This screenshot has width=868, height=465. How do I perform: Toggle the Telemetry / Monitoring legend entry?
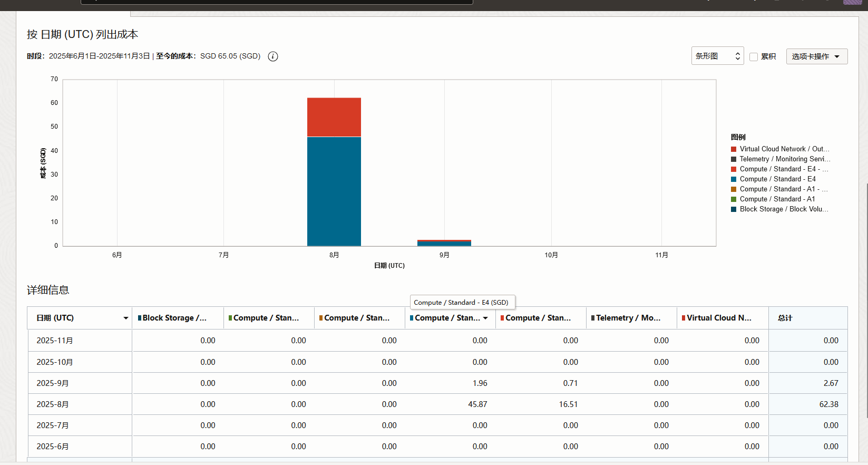coord(780,159)
